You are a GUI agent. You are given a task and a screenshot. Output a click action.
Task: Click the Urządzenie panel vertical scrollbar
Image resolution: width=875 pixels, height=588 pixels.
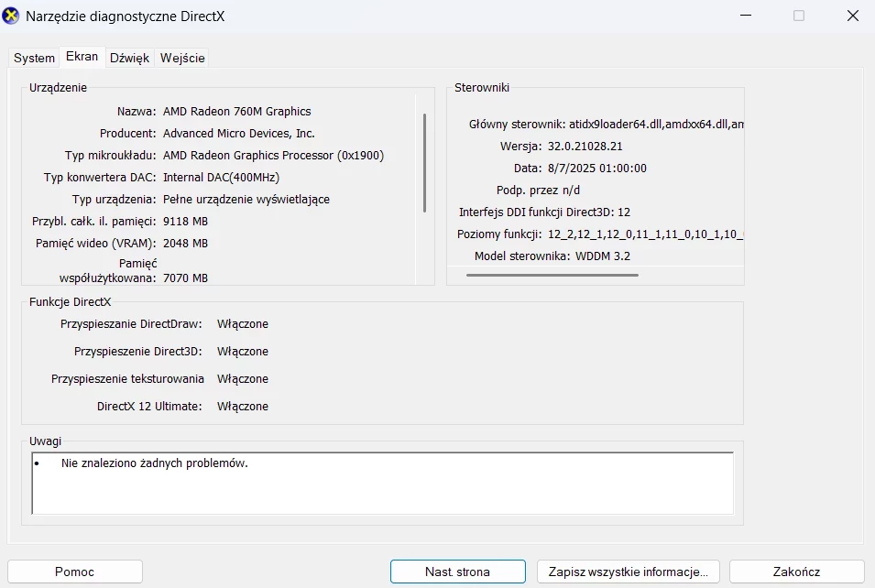[x=424, y=162]
